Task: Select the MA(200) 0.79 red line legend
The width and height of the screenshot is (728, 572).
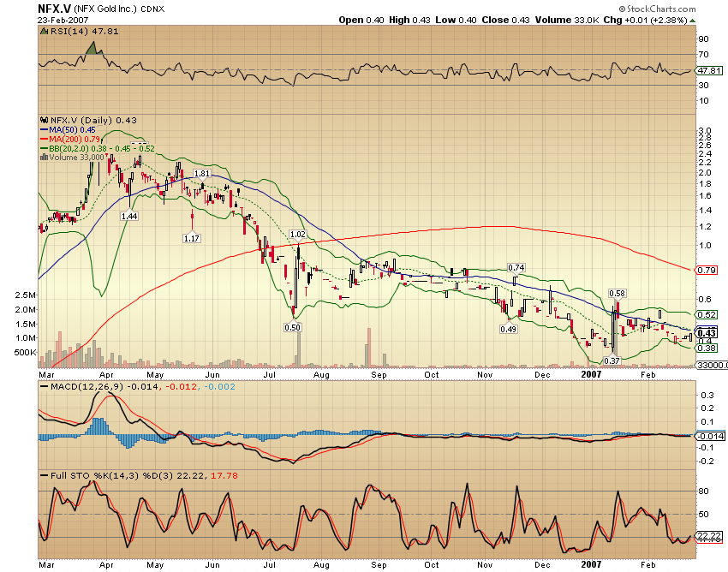Action: (x=69, y=140)
